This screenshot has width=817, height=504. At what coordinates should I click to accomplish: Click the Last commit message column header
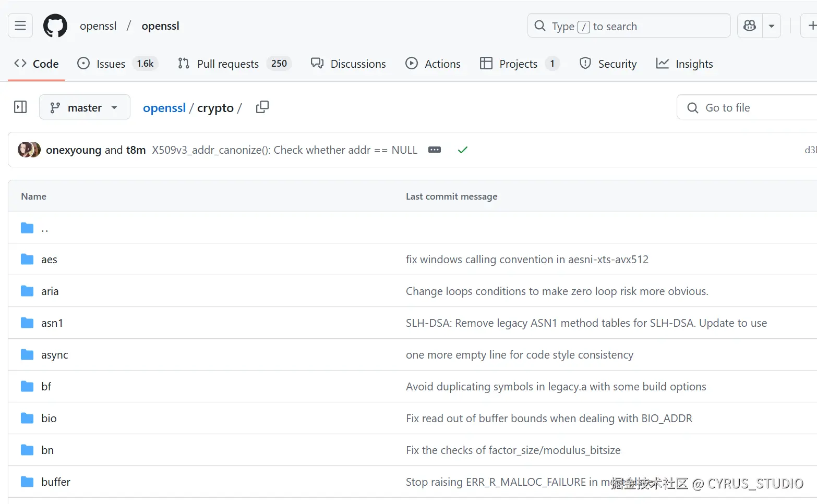(452, 196)
